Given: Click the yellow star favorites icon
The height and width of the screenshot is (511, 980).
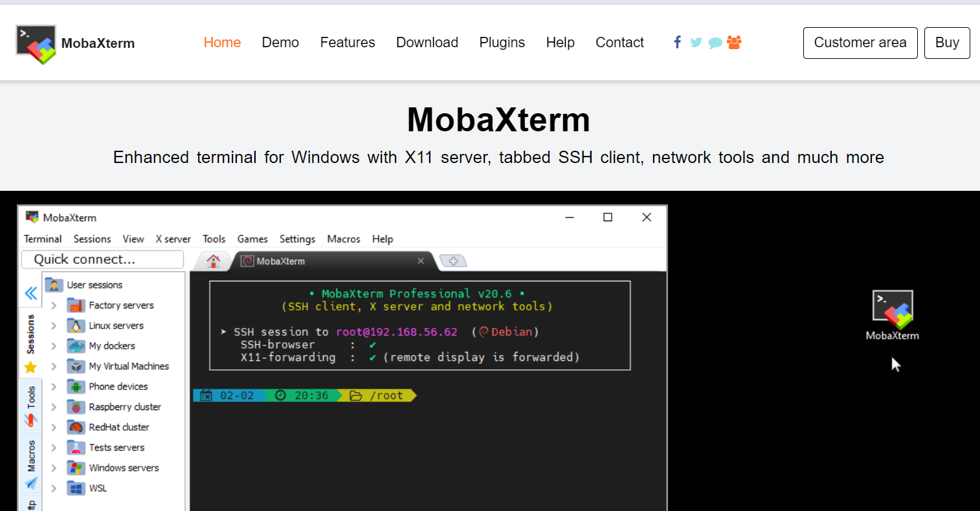Looking at the screenshot, I should [x=30, y=367].
